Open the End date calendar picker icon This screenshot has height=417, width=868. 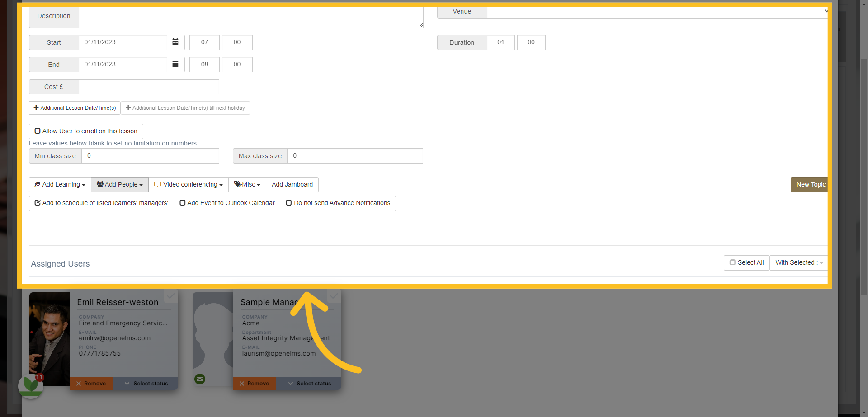(x=175, y=64)
